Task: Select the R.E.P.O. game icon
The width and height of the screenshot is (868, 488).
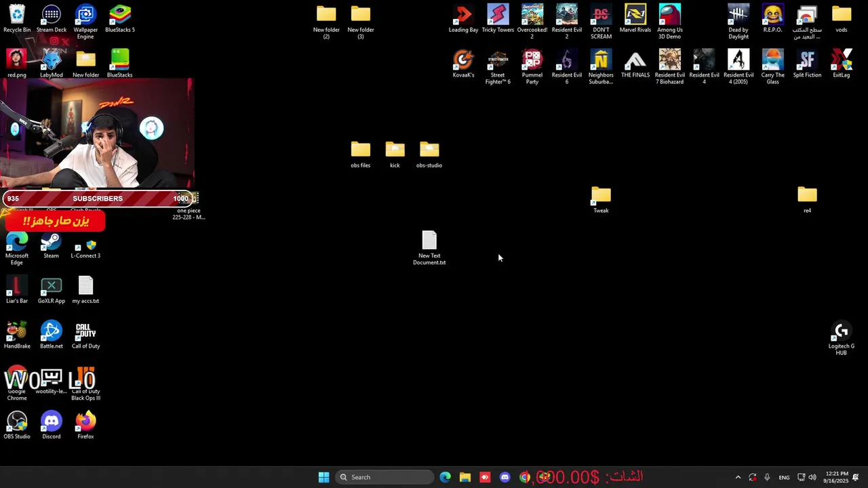Action: point(773,19)
